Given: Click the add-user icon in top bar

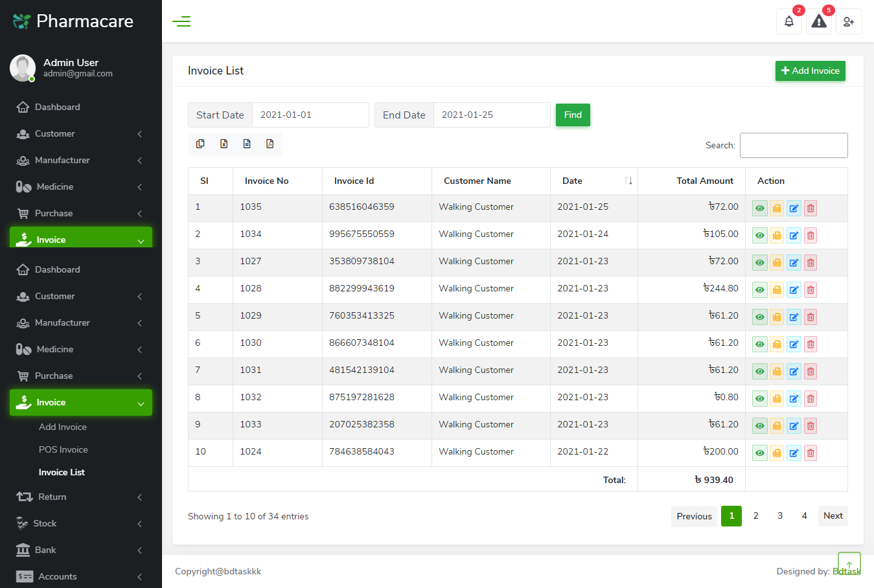Looking at the screenshot, I should click(x=849, y=21).
